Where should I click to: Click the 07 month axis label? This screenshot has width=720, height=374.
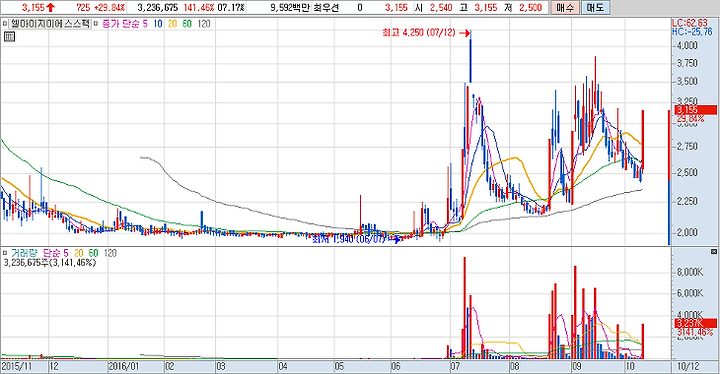[x=455, y=367]
